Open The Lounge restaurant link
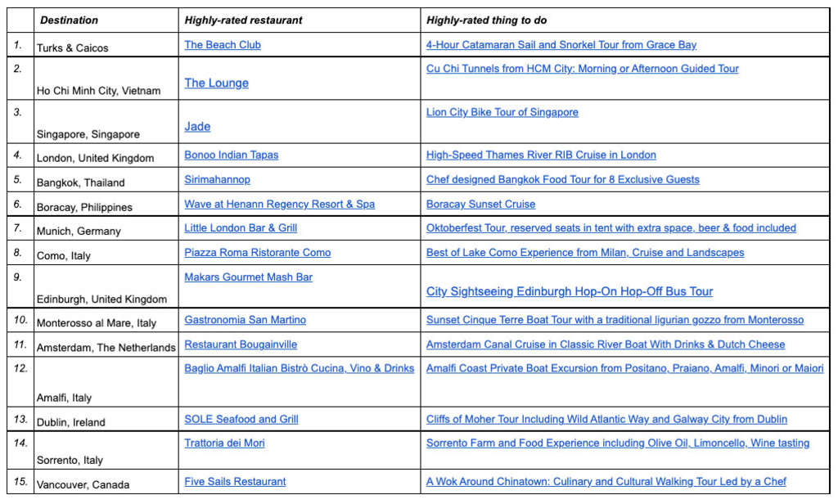 [x=217, y=83]
